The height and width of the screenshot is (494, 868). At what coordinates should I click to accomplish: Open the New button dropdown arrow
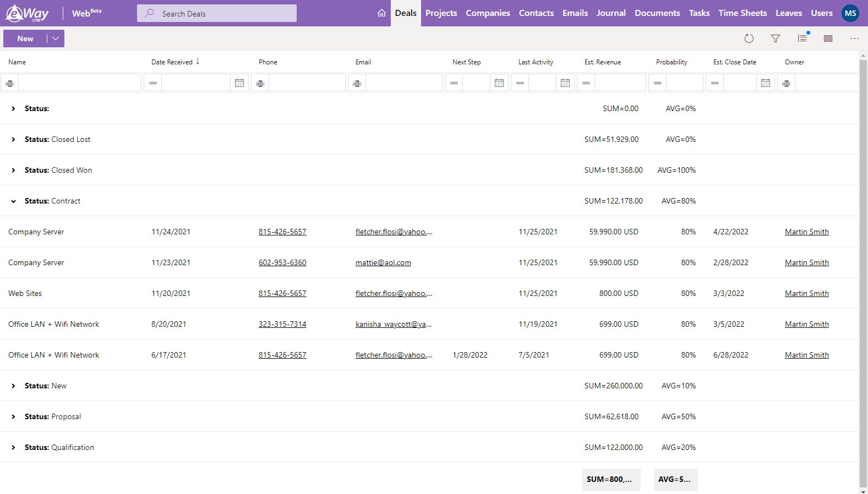coord(56,39)
